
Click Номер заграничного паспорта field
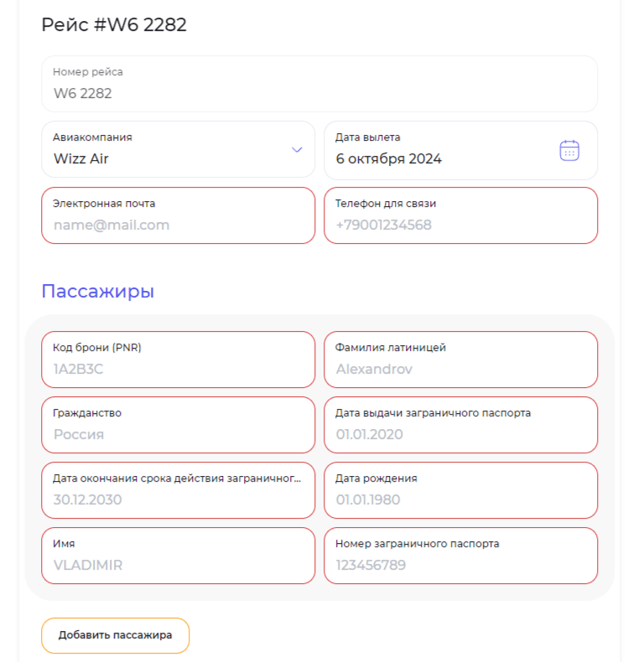460,556
